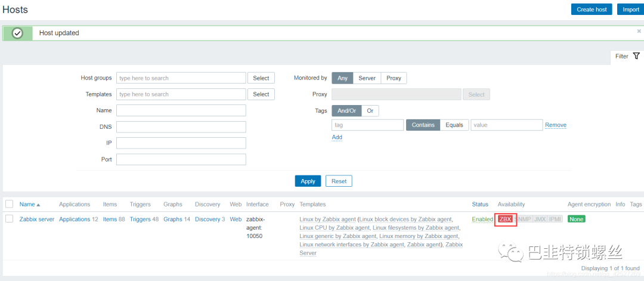The height and width of the screenshot is (281, 644).
Task: Click the tag value field
Action: 506,125
